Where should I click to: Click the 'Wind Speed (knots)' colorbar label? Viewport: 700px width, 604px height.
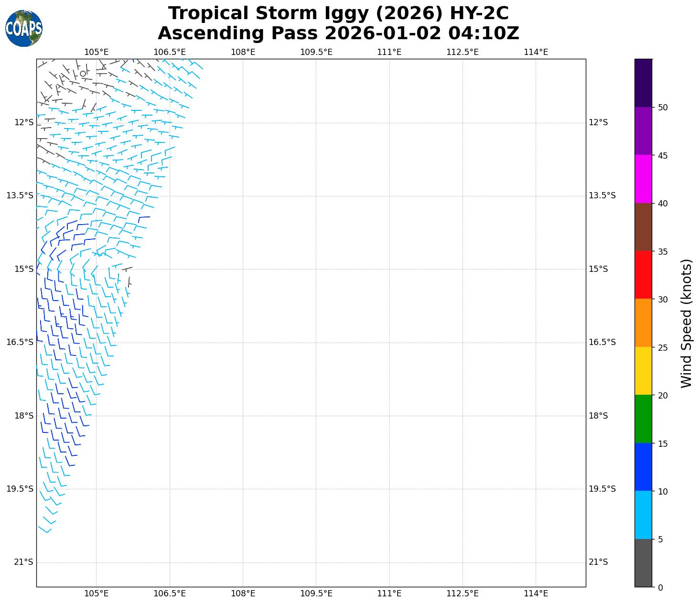(x=686, y=324)
